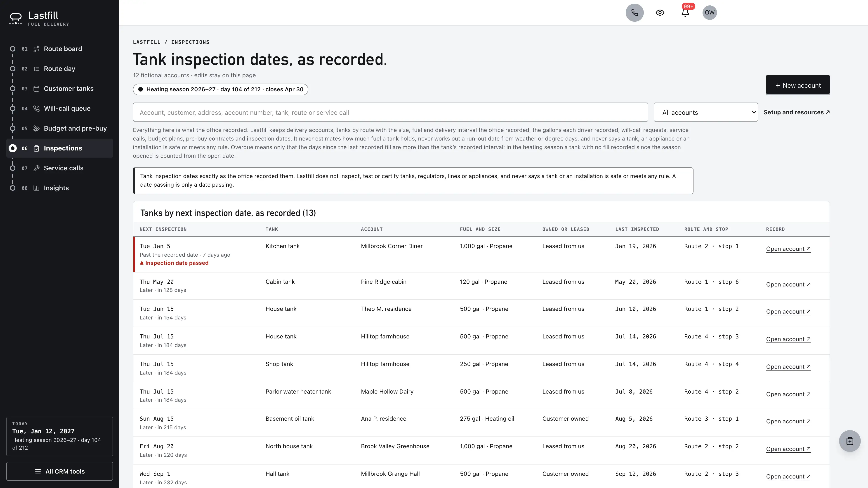Open Setup and resources link
Image resolution: width=868 pixels, height=488 pixels.
point(797,112)
